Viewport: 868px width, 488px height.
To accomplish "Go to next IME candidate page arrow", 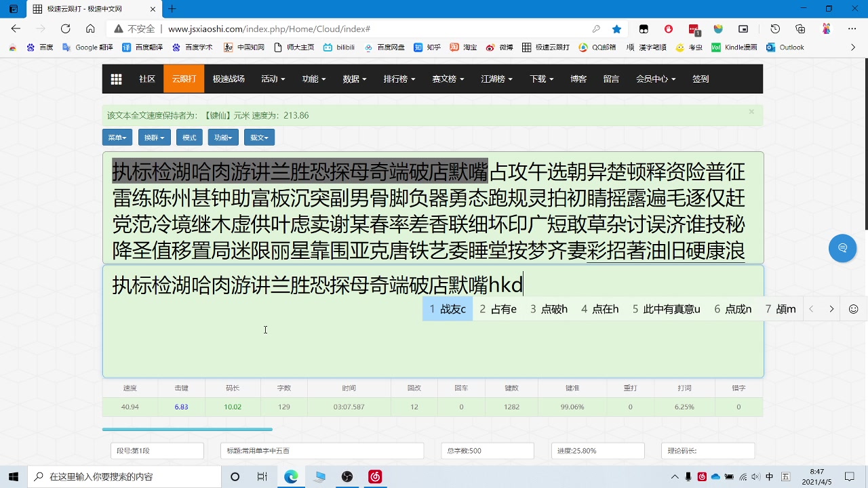I will [831, 309].
